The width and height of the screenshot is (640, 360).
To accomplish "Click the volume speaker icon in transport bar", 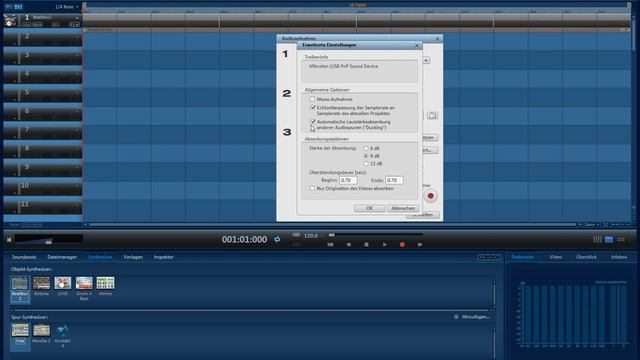I will (x=9, y=240).
